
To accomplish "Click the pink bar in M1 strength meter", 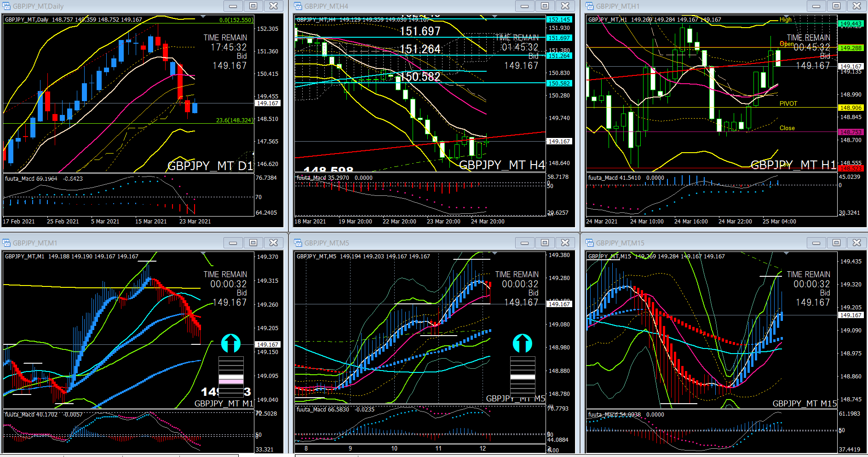I will (231, 379).
